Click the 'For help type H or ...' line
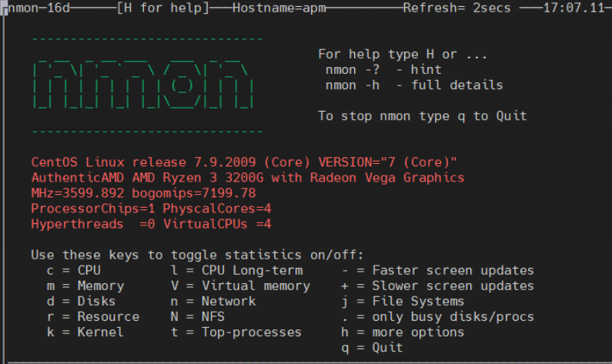Image resolution: width=612 pixels, height=364 pixels. 403,54
